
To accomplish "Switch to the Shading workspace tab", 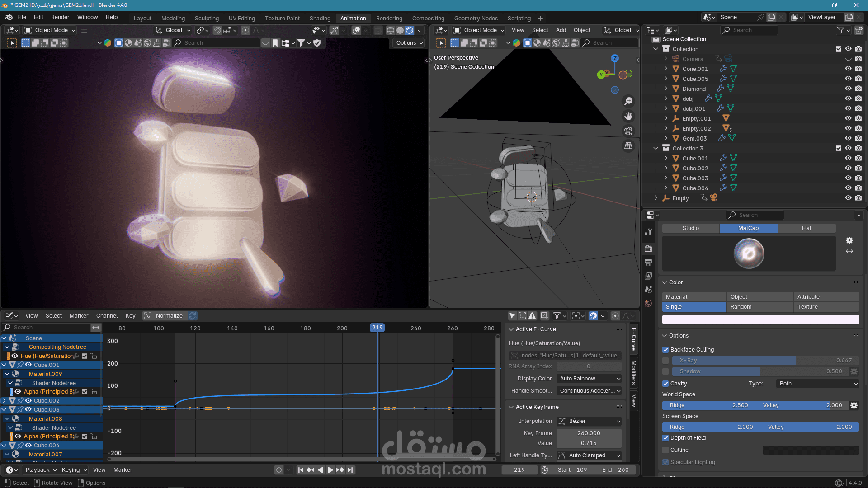I will [320, 18].
